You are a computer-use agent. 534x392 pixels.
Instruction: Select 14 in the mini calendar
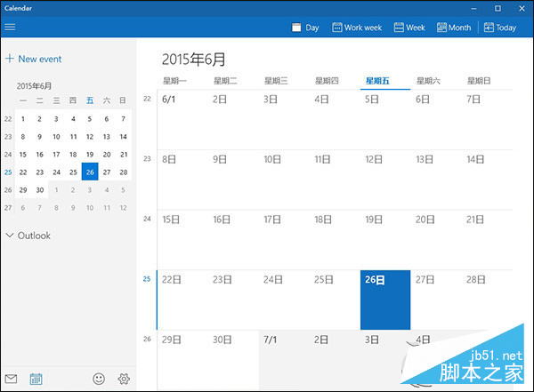(x=124, y=137)
